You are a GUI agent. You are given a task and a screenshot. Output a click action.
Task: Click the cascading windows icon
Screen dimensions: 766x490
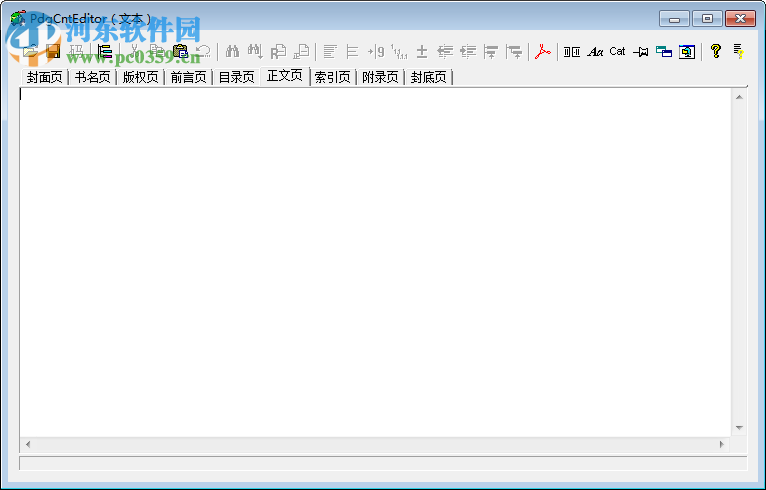pos(664,51)
